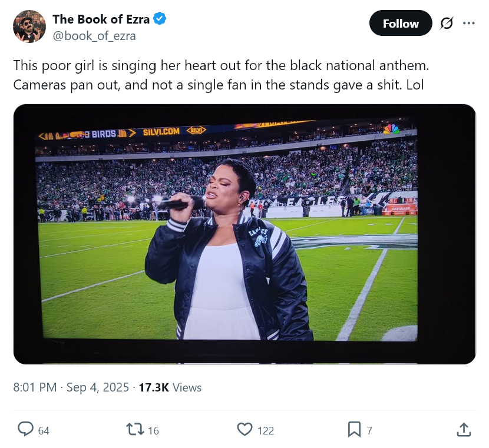
Task: Click the share upload arrow icon
Action: click(464, 430)
